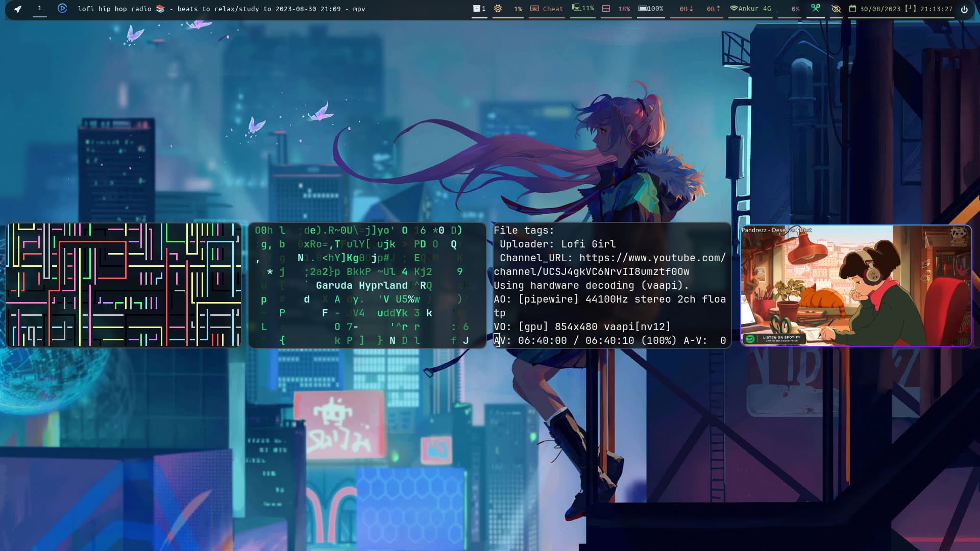Select the VO: [gpu] 854x480 line
The height and width of the screenshot is (551, 980).
[582, 327]
